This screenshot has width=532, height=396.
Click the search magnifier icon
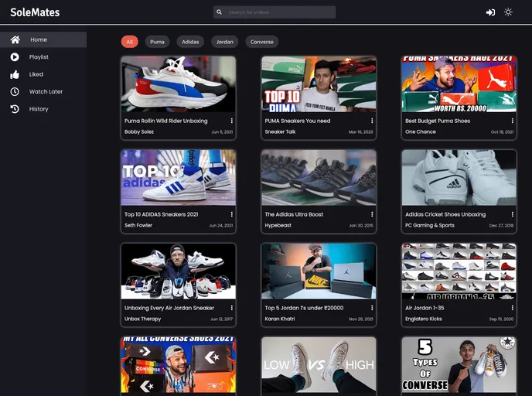(x=220, y=12)
